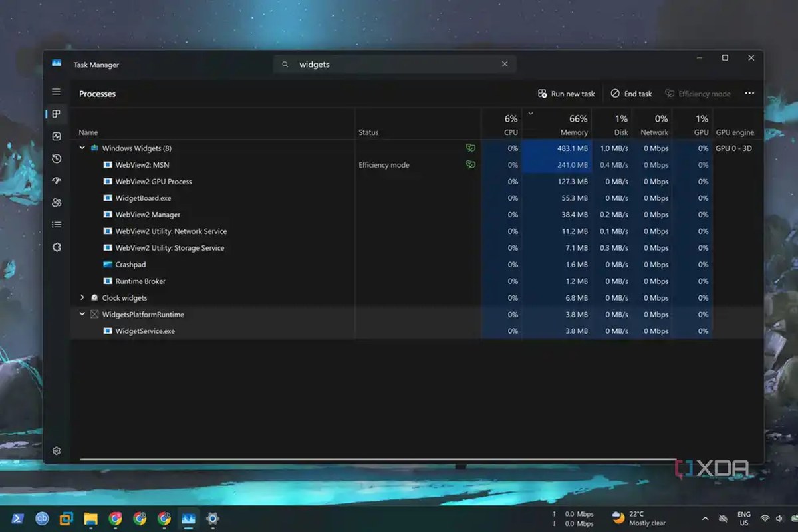Click efficiency leaf icon on WebView2: MSN row
The image size is (798, 532).
tap(471, 164)
